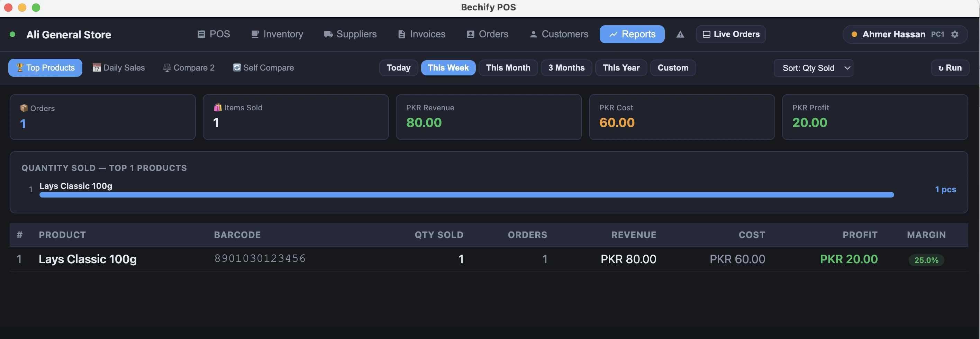Screen dimensions: 980x339
Task: Click barcode 8901030123456
Action: (x=260, y=258)
